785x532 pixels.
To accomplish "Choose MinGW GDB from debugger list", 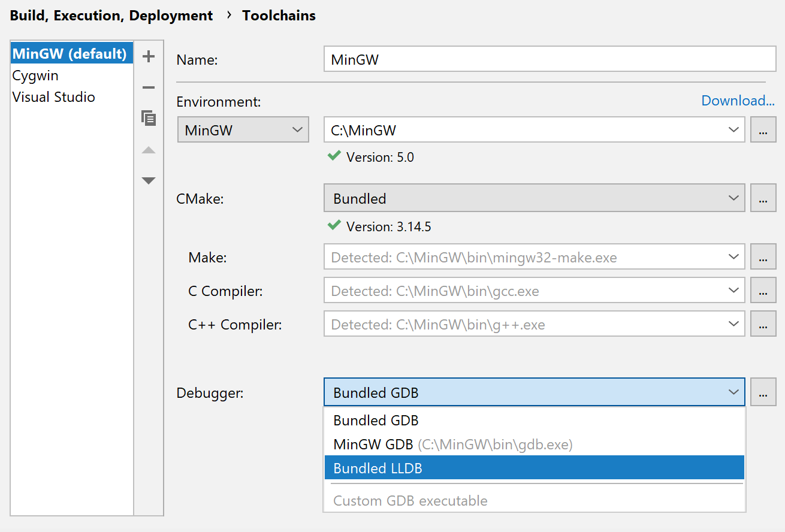I will point(535,445).
